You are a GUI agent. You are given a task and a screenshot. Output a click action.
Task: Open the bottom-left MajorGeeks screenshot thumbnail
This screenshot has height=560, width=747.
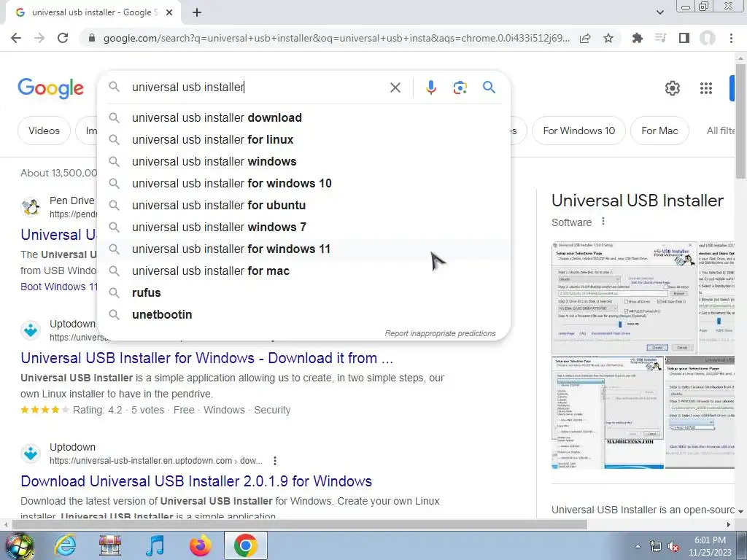pos(608,413)
